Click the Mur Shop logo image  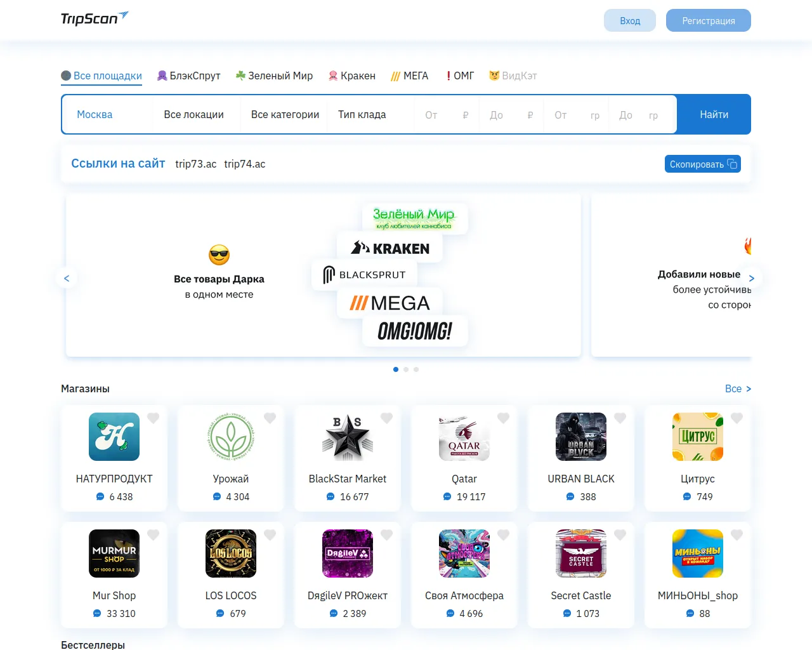click(x=114, y=554)
